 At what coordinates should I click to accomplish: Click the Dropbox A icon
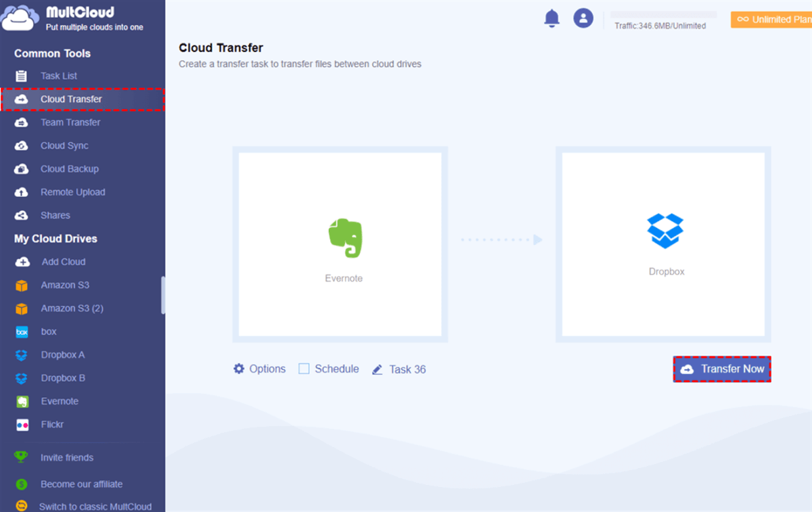22,355
